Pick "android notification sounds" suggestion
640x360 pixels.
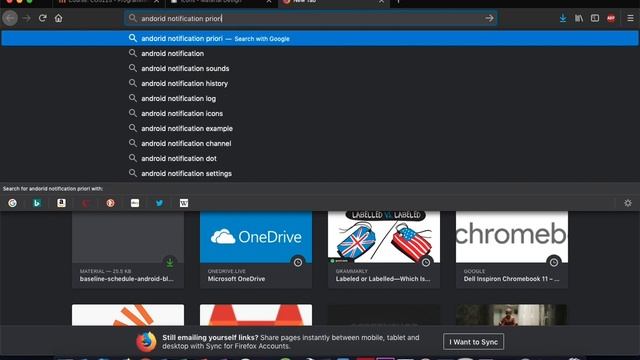tap(185, 69)
